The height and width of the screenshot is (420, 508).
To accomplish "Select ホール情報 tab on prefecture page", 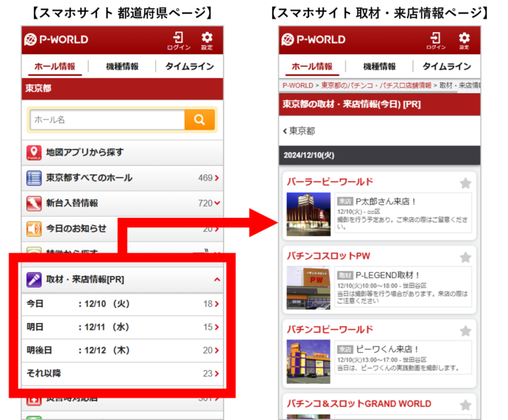I will (x=55, y=67).
